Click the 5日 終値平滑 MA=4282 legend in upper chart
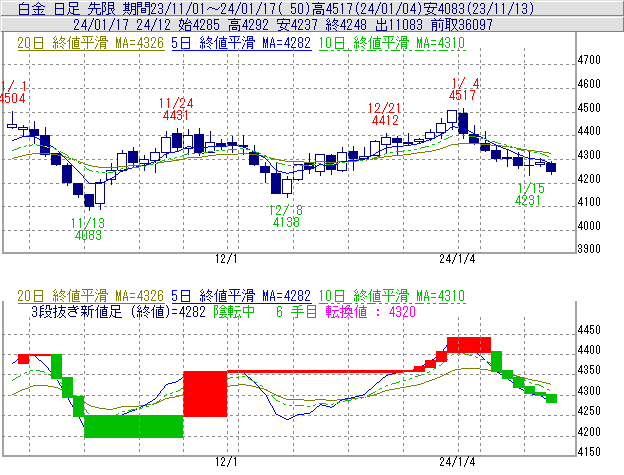The width and height of the screenshot is (624, 475). 241,43
